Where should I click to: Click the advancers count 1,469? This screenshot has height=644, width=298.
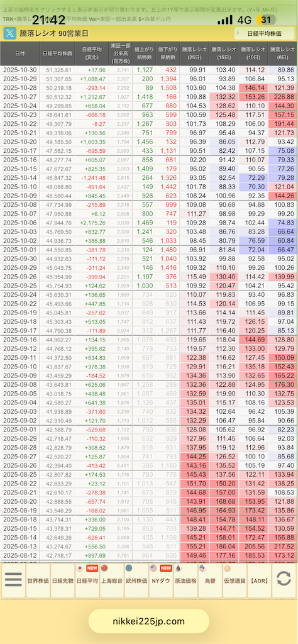pyautogui.click(x=145, y=223)
